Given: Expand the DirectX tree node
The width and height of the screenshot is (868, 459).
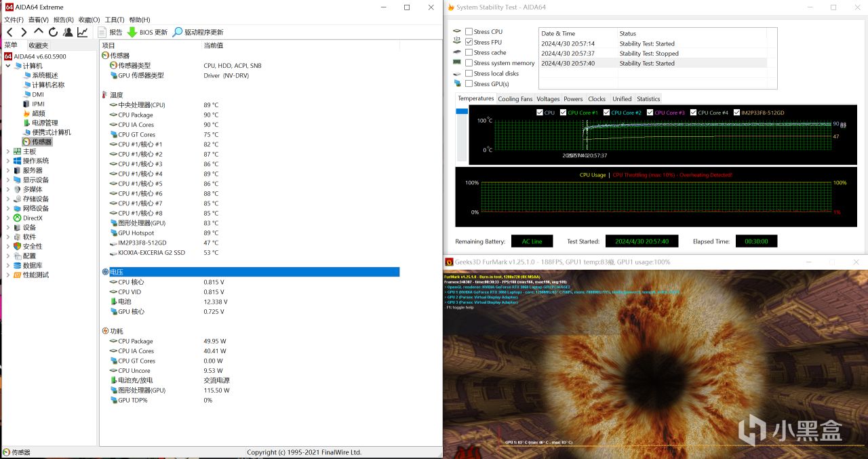Looking at the screenshot, I should (x=8, y=218).
